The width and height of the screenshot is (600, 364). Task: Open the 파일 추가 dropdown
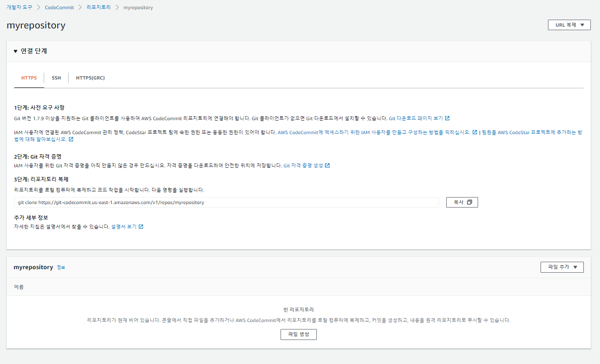click(x=562, y=267)
